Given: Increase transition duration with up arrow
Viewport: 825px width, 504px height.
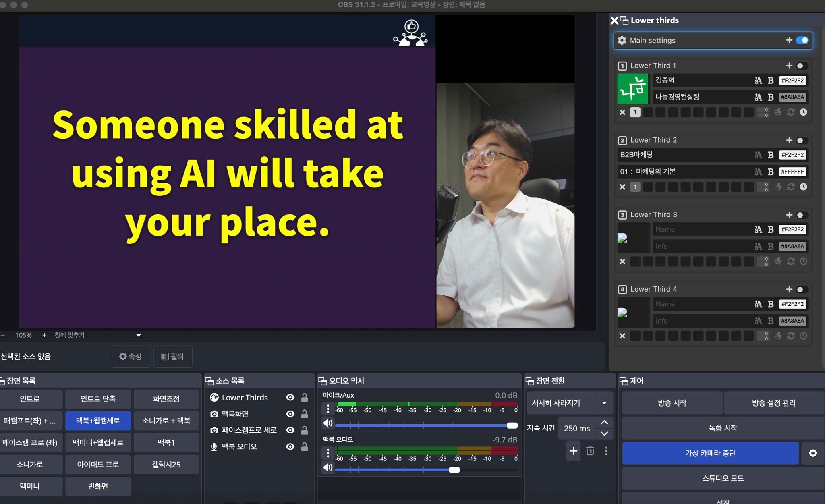Looking at the screenshot, I should [x=604, y=422].
